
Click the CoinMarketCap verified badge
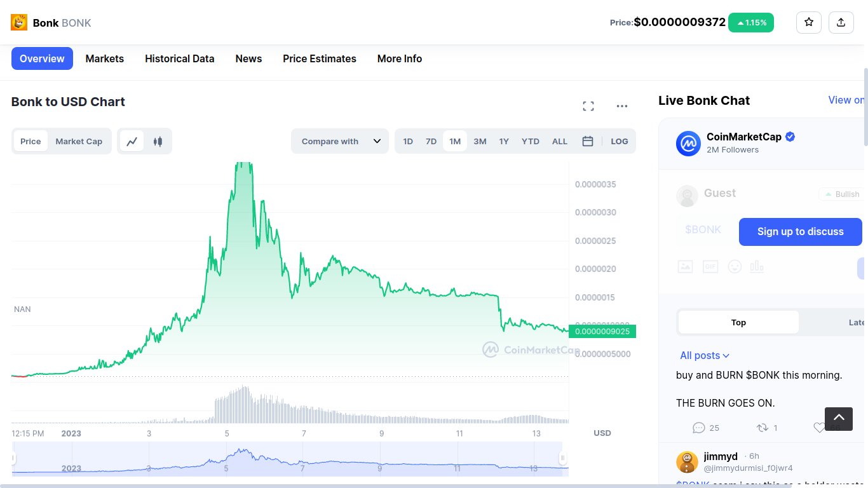[x=790, y=137]
